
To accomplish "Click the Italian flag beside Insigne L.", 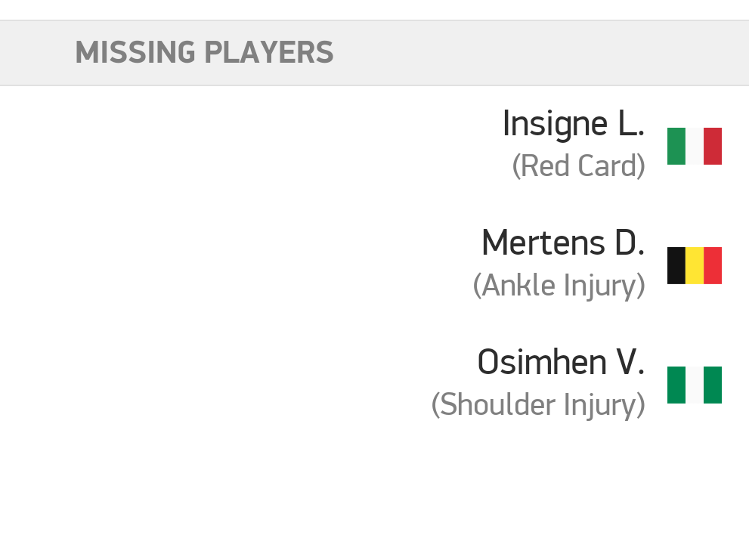I will [x=694, y=146].
